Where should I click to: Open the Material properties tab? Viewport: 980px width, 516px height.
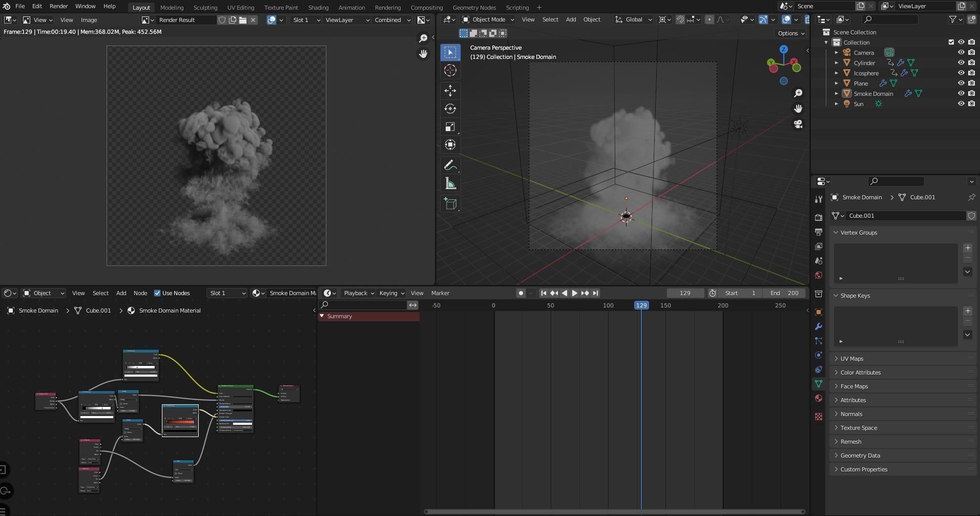(x=819, y=398)
